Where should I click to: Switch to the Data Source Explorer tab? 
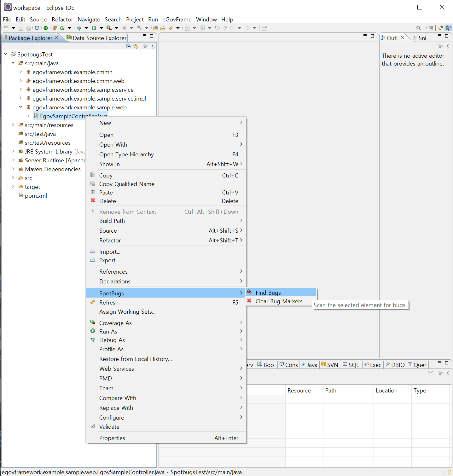coord(97,38)
